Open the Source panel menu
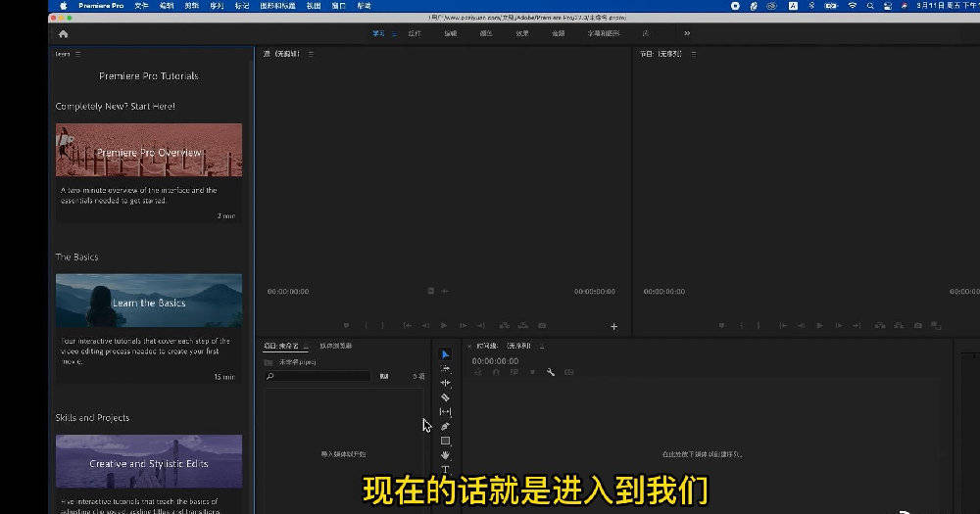 pos(311,54)
